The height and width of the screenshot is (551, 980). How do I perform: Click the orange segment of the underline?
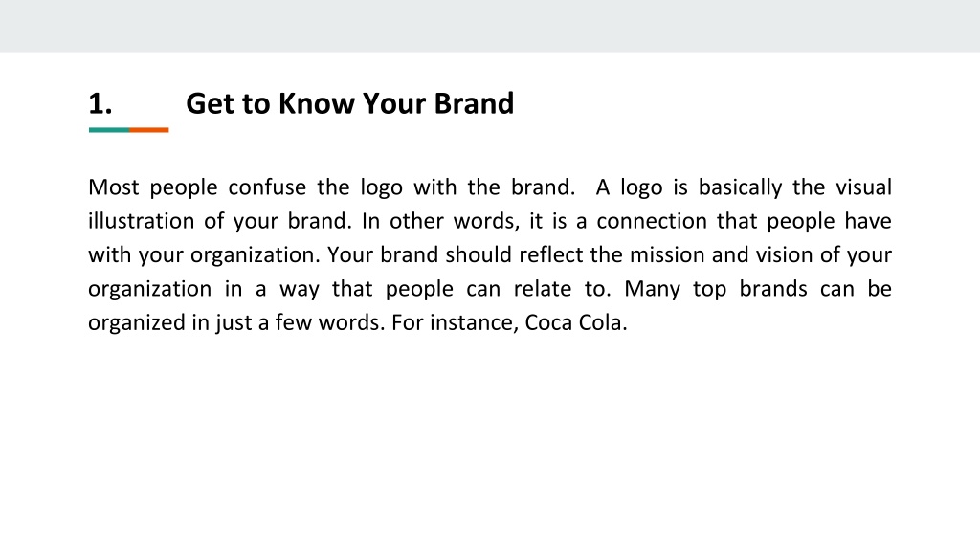click(148, 130)
